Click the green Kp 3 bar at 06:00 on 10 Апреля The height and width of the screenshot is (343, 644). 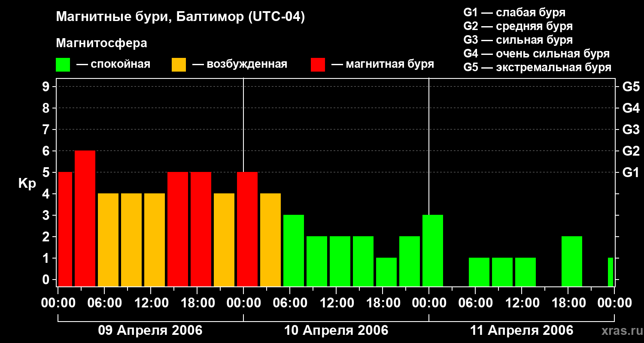[294, 250]
